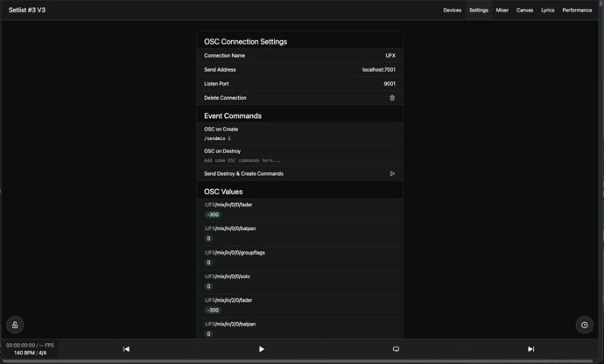Click the :UFX/mix/in/0/0/balpan address

click(x=230, y=228)
